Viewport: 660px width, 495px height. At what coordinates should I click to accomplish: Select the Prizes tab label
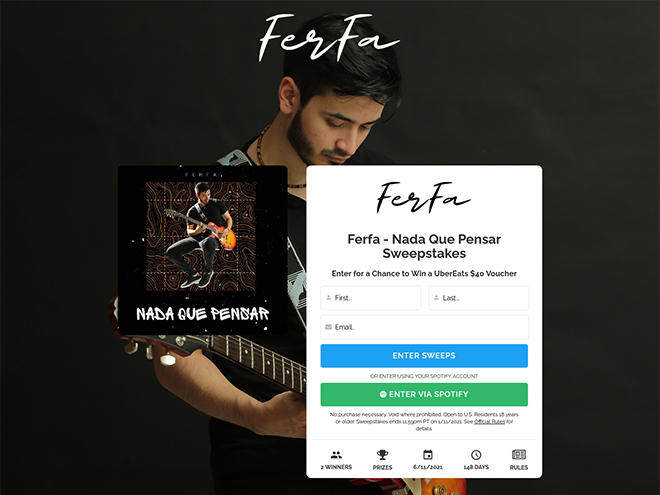382,467
